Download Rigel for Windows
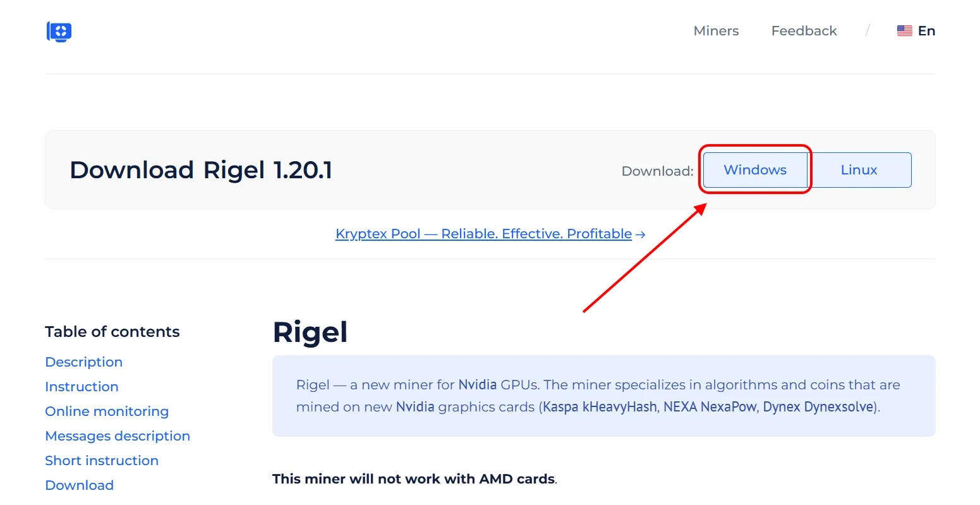Viewport: 980px width, 505px height. (755, 170)
